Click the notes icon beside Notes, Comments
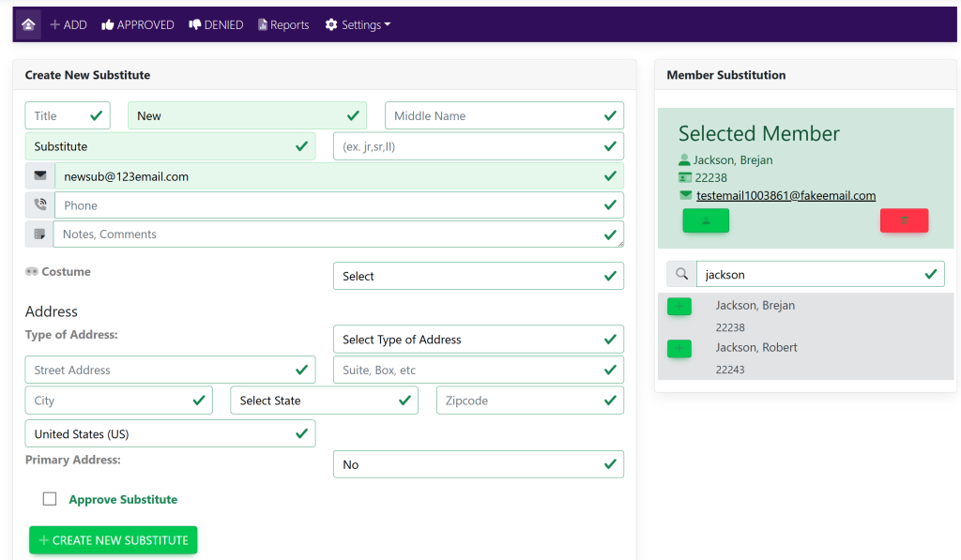This screenshot has height=560, width=961. (x=39, y=235)
